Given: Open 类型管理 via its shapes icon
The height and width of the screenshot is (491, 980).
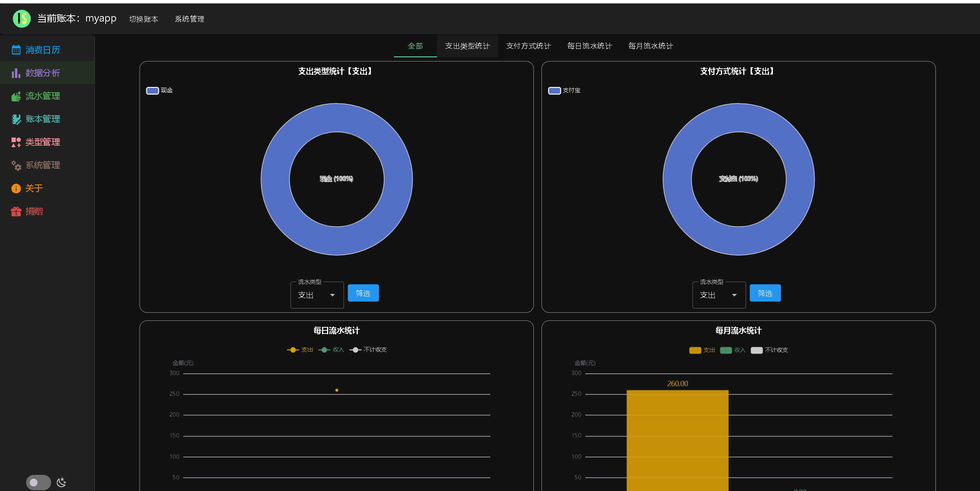Looking at the screenshot, I should [16, 142].
